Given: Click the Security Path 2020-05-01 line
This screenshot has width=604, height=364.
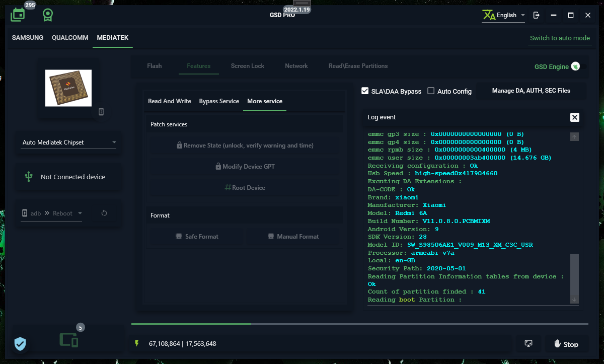Looking at the screenshot, I should pos(417,268).
